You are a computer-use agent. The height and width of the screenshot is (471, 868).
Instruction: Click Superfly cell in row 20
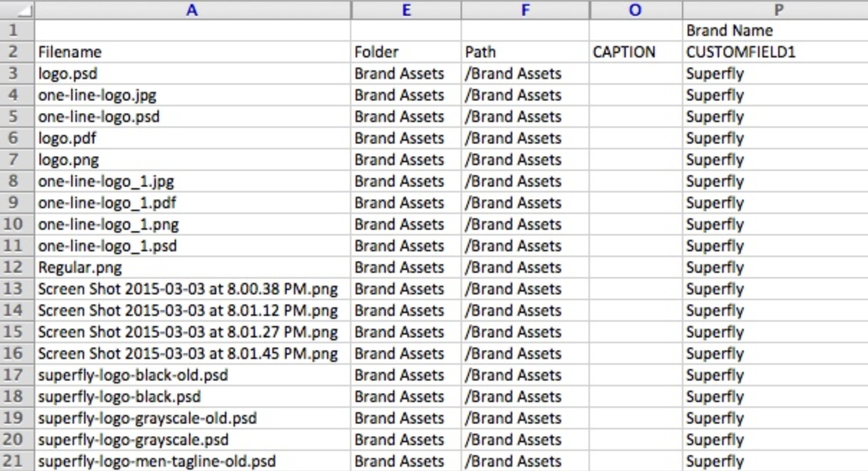tap(775, 439)
